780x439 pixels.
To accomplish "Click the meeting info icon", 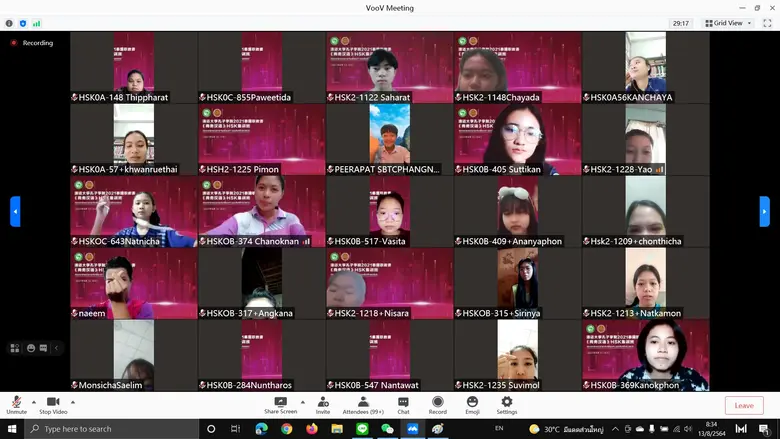I will tap(9, 23).
